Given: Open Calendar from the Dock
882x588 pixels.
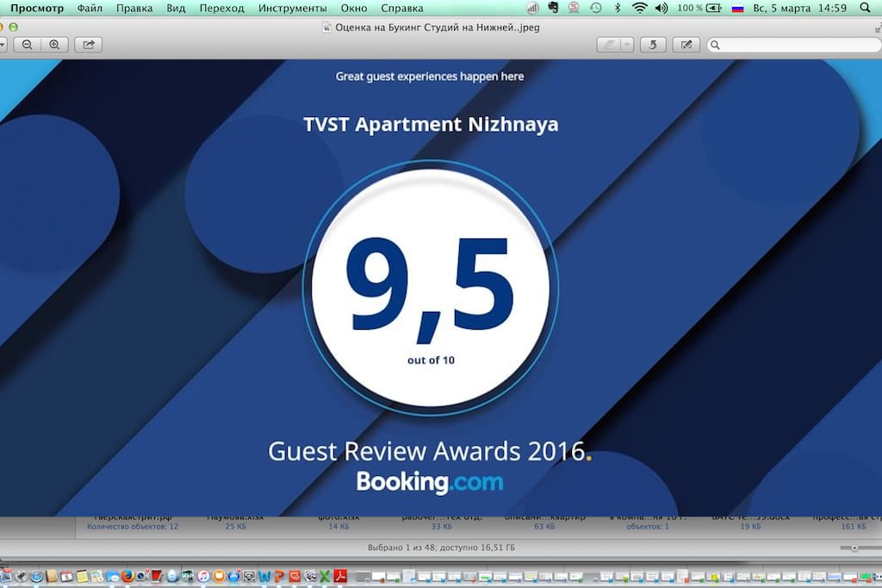Looking at the screenshot, I should pos(66,576).
